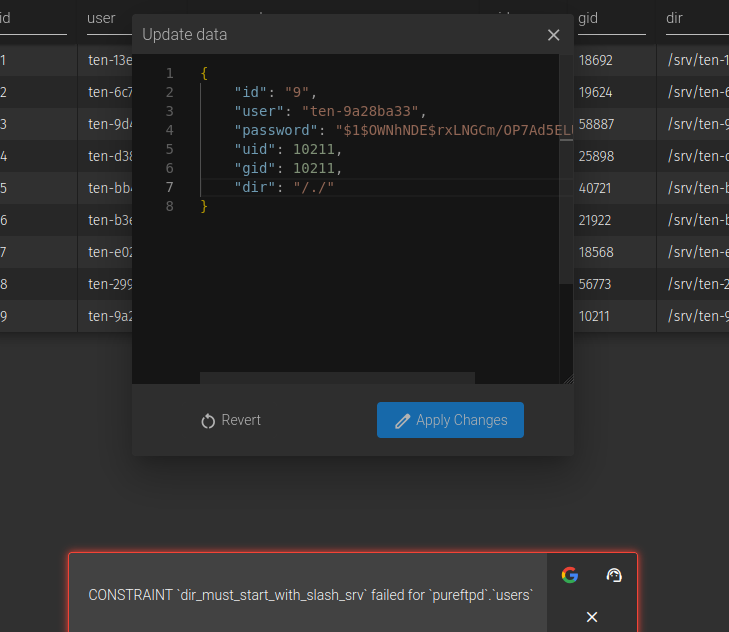Click the editor's horizontal scrollbar
The width and height of the screenshot is (729, 632).
click(x=336, y=378)
